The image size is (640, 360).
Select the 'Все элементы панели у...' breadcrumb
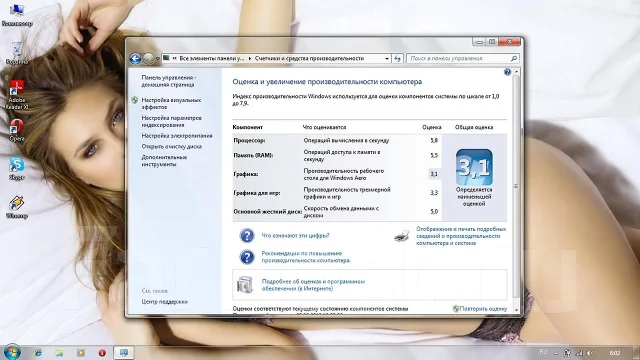coord(211,59)
